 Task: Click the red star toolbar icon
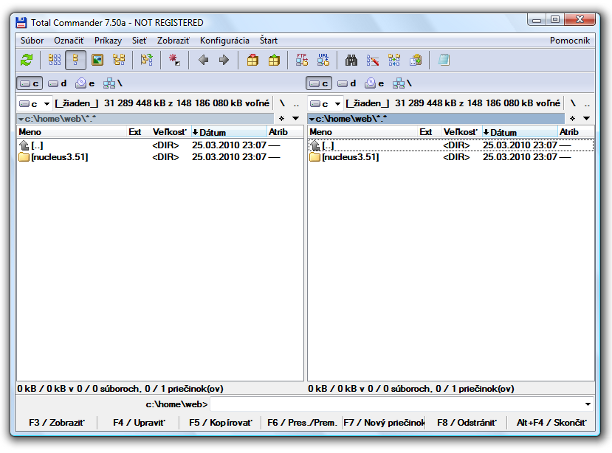174,60
